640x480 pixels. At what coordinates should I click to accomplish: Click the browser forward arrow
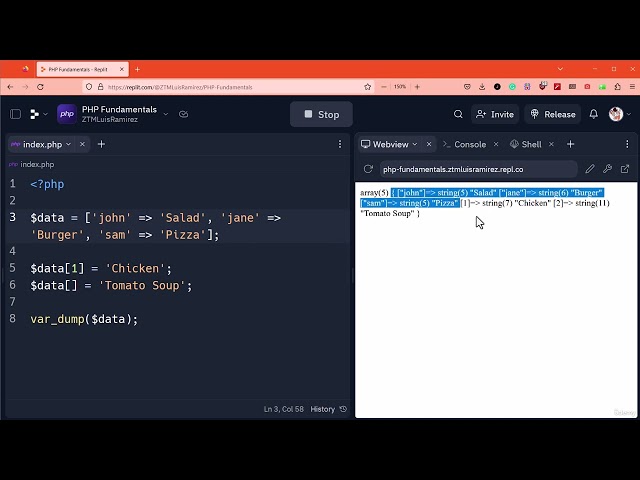[x=25, y=87]
